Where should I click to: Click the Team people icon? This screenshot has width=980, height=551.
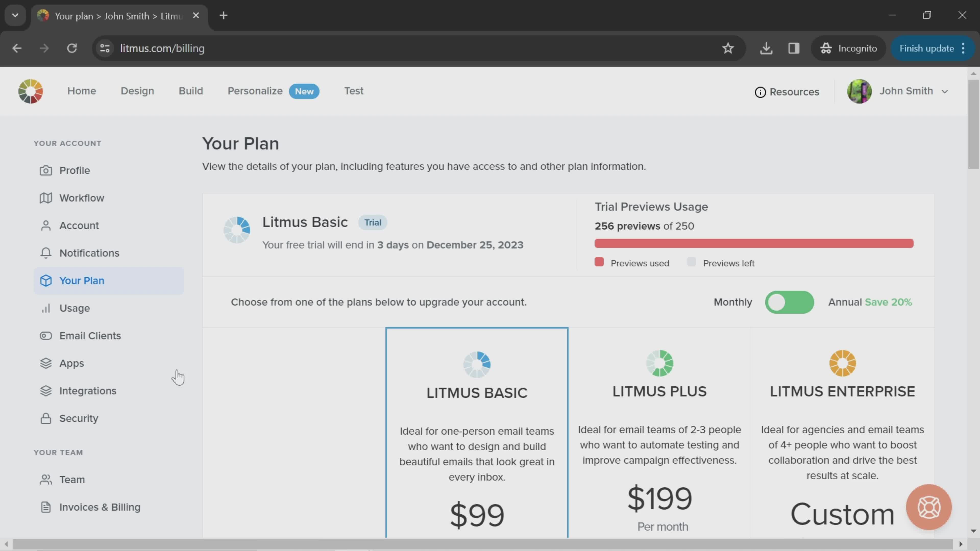(46, 480)
